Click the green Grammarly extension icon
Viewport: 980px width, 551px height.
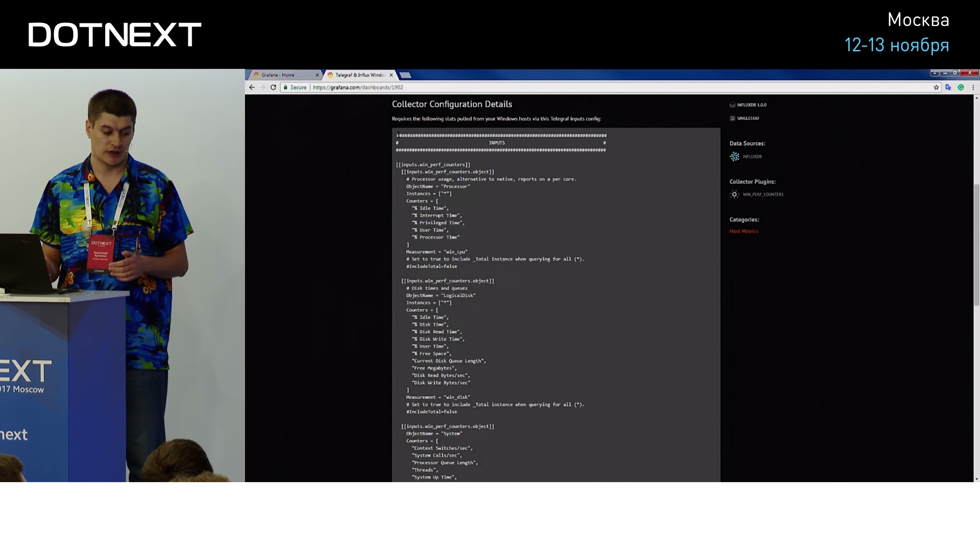click(961, 87)
